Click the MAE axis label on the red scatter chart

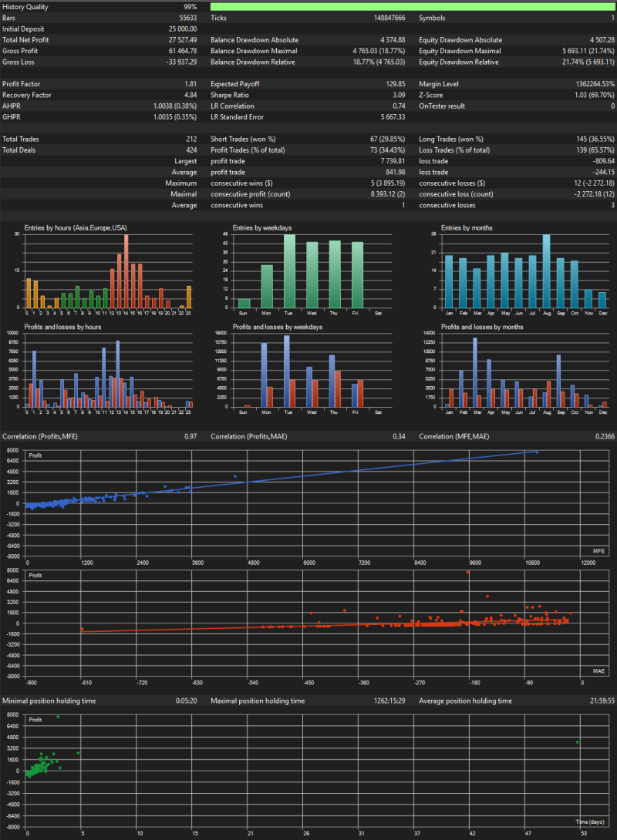[x=598, y=670]
